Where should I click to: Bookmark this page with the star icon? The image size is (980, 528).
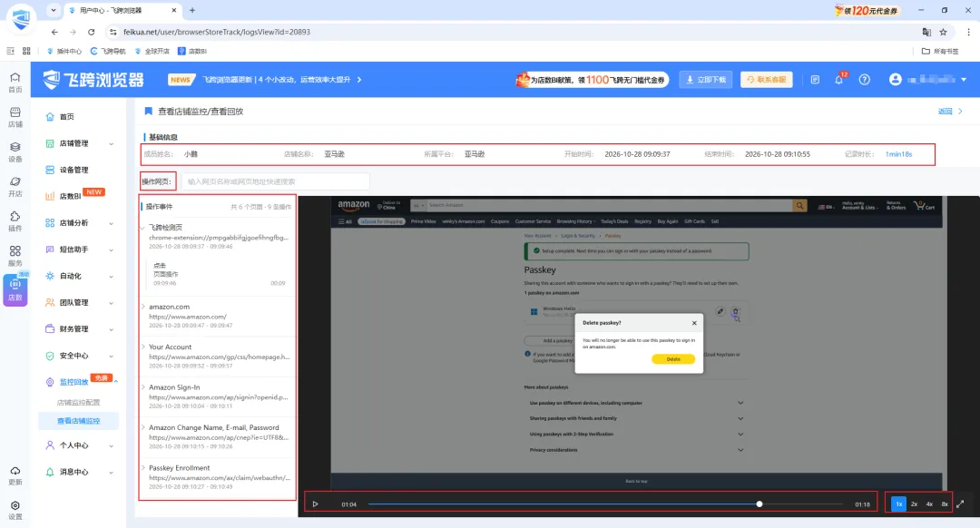coord(943,32)
